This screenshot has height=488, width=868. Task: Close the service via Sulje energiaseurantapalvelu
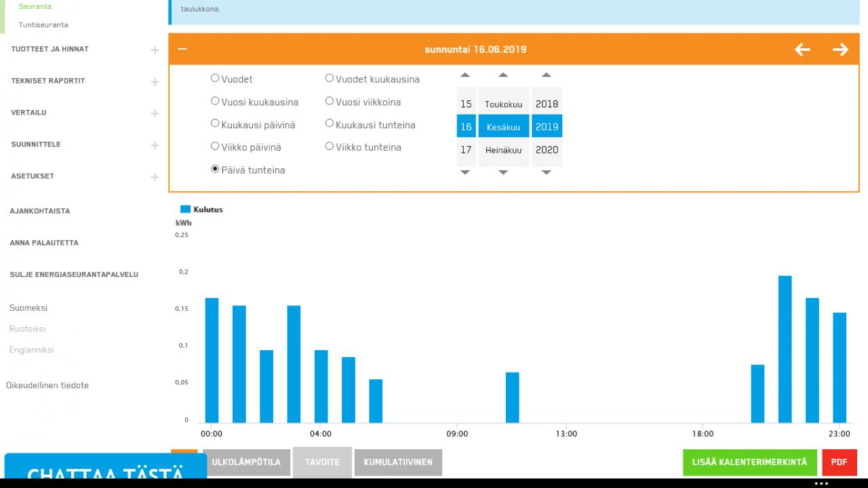pyautogui.click(x=74, y=275)
